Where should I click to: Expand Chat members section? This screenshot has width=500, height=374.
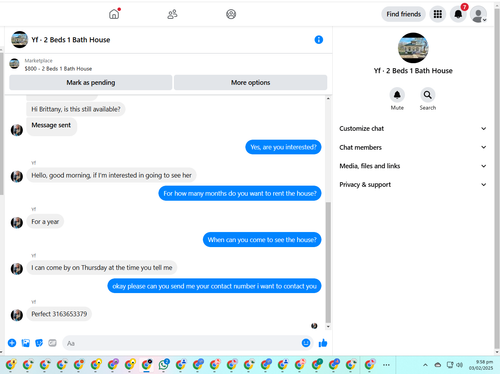pos(413,147)
